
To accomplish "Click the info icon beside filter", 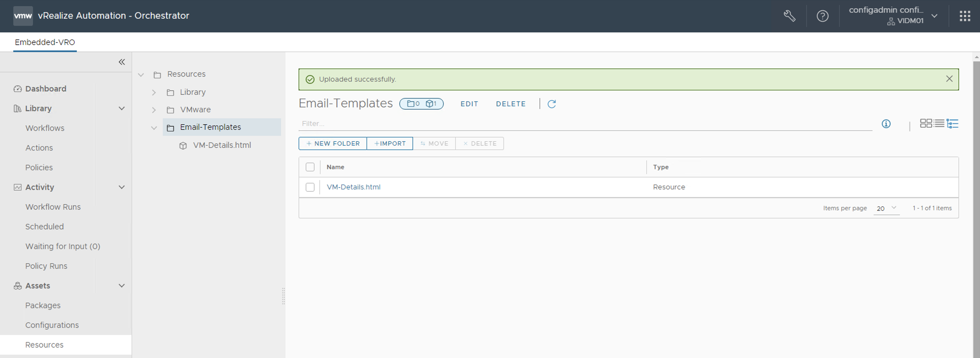I will coord(886,124).
